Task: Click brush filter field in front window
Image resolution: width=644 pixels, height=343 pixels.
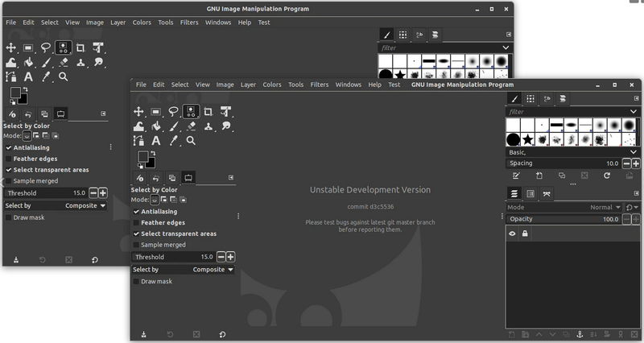Action: click(566, 111)
